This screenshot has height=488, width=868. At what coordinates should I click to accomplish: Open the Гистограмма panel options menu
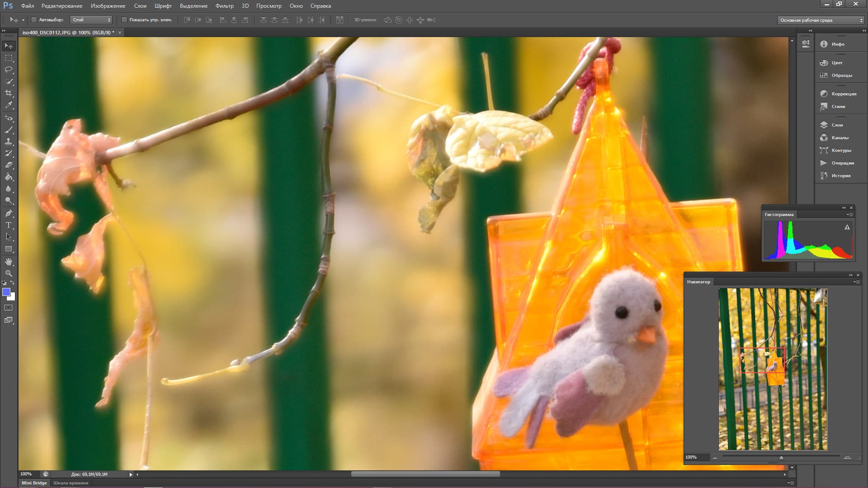pyautogui.click(x=850, y=215)
